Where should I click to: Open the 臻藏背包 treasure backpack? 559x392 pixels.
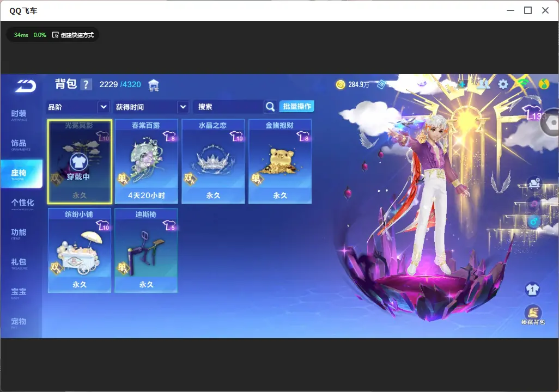(x=533, y=315)
